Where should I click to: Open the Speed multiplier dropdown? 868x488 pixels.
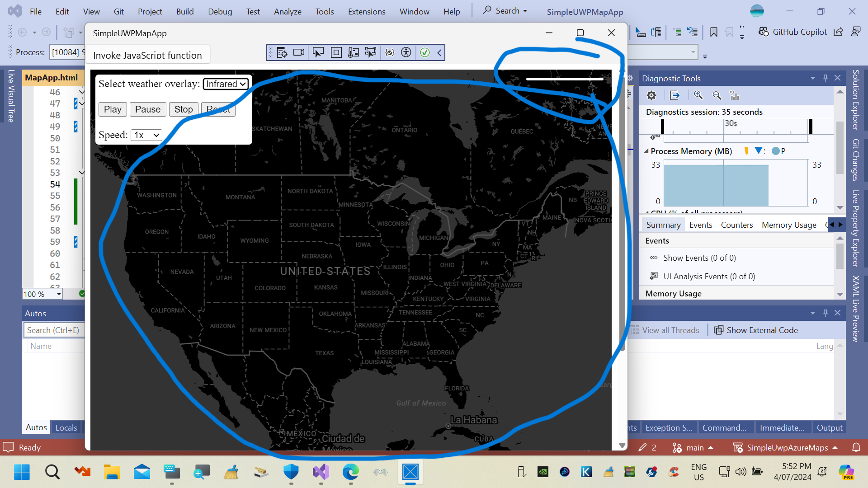pyautogui.click(x=146, y=134)
